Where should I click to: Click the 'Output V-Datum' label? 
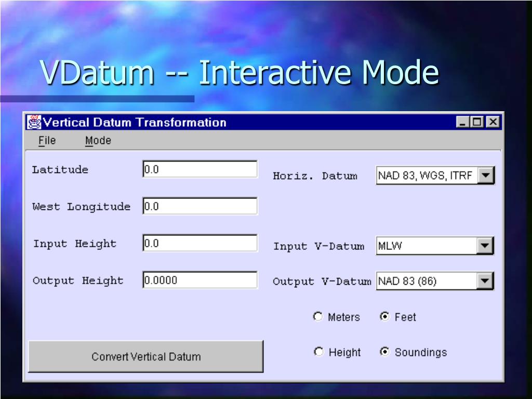pyautogui.click(x=322, y=282)
